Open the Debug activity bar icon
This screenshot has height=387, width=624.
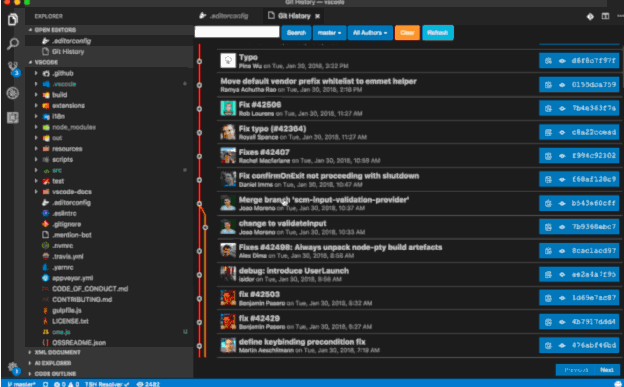point(13,93)
